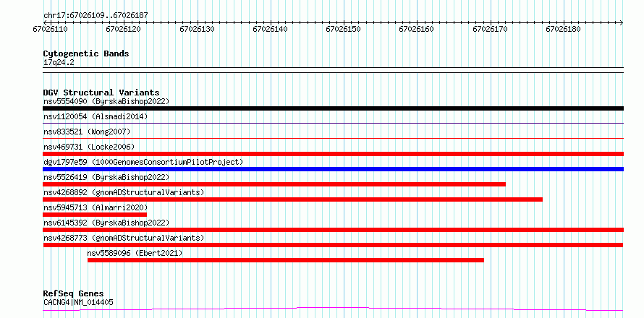The height and width of the screenshot is (318, 644).
Task: Open variant label nsv5589096 (Ebert2021)
Action: (135, 253)
